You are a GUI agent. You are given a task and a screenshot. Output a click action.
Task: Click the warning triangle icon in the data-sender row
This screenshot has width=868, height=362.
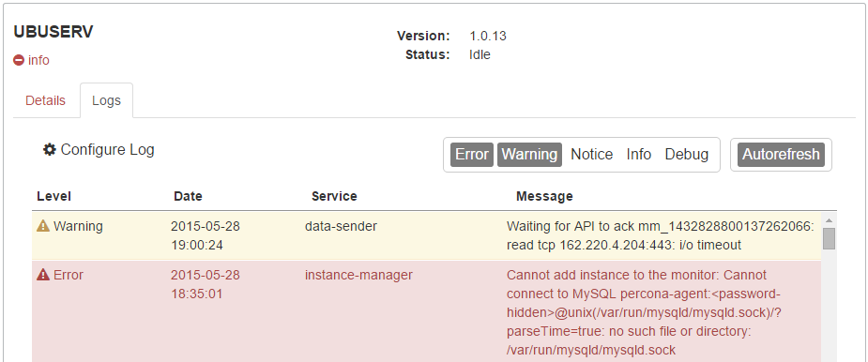pyautogui.click(x=43, y=226)
